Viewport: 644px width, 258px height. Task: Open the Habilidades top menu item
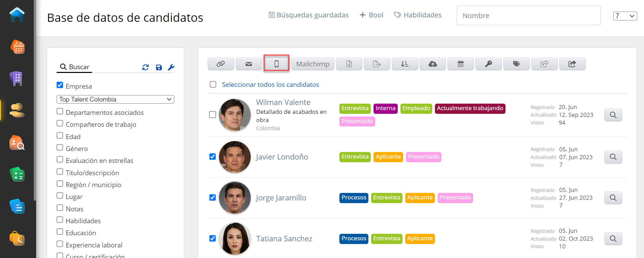click(418, 15)
